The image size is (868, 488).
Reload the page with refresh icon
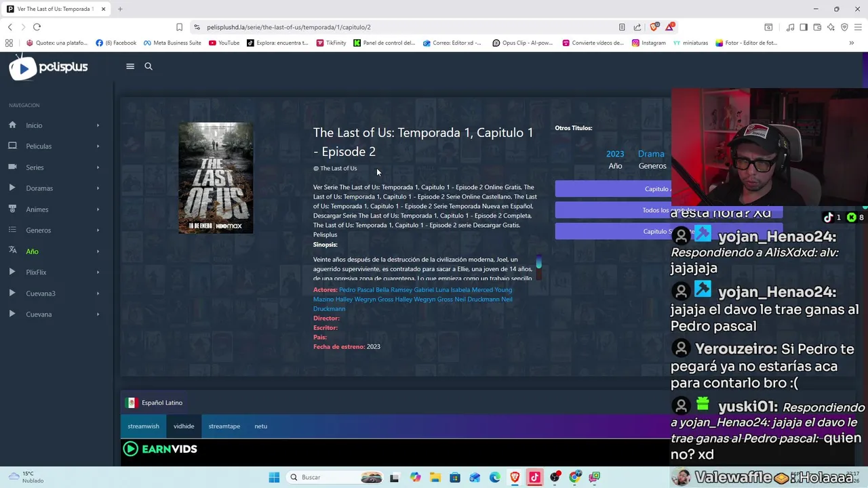coord(37,27)
